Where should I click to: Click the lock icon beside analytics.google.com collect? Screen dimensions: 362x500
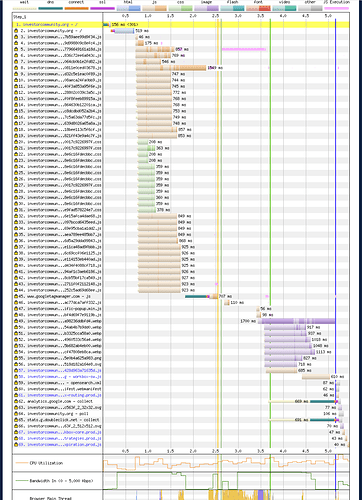click(x=16, y=401)
